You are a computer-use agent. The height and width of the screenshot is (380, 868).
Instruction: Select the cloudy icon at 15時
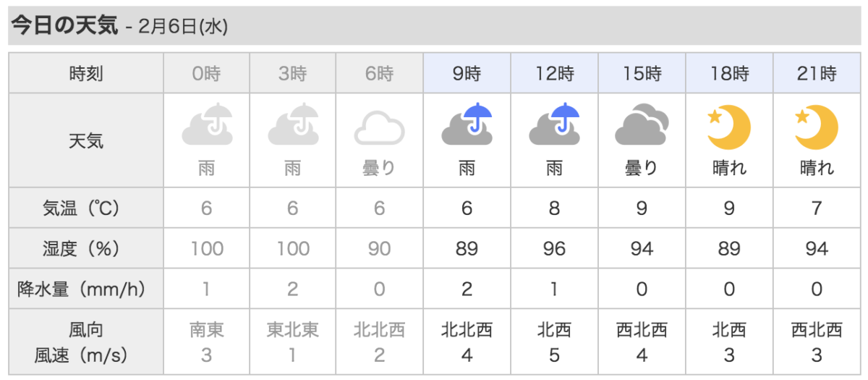click(x=642, y=125)
